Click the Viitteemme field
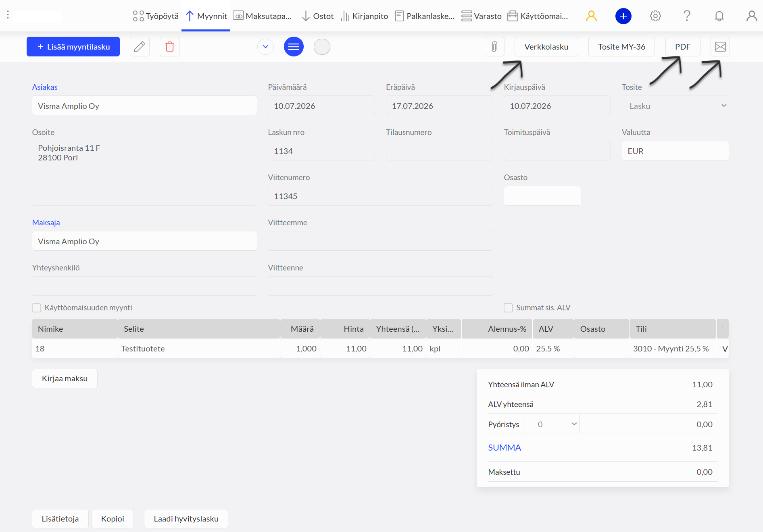 click(380, 241)
